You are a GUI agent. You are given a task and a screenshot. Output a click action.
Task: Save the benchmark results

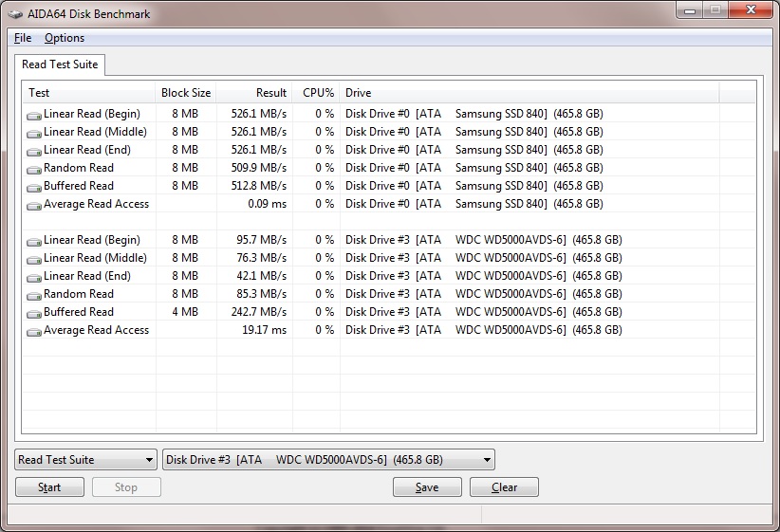click(x=427, y=487)
